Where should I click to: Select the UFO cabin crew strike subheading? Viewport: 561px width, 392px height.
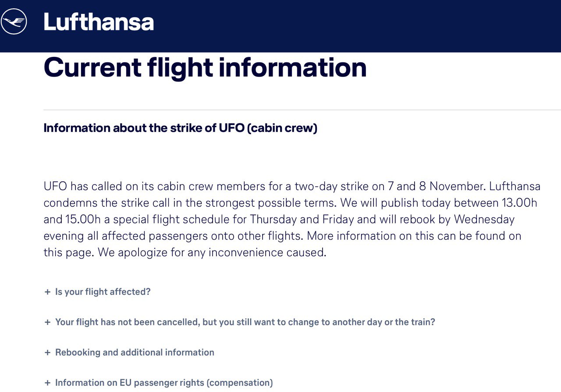click(x=180, y=128)
